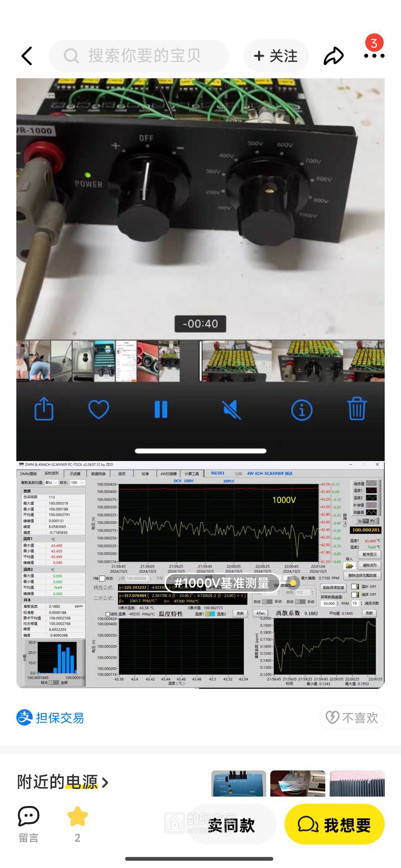Click 离散系数 value 0.1882 in left panel

pos(55,606)
